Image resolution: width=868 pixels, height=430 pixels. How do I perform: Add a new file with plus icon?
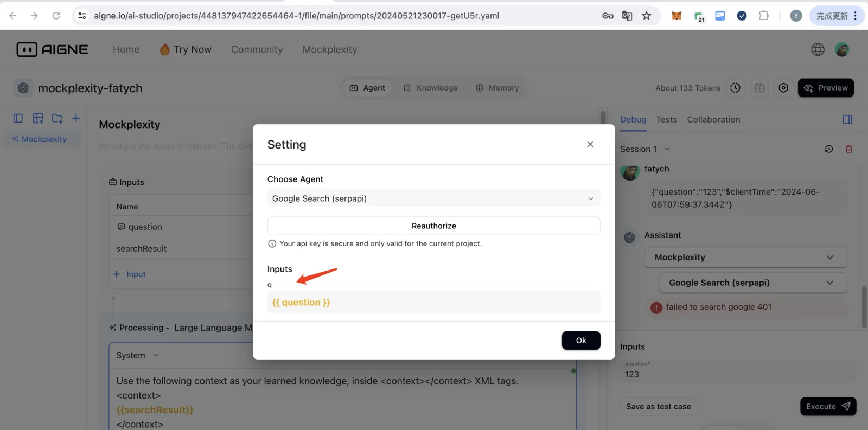(x=76, y=118)
